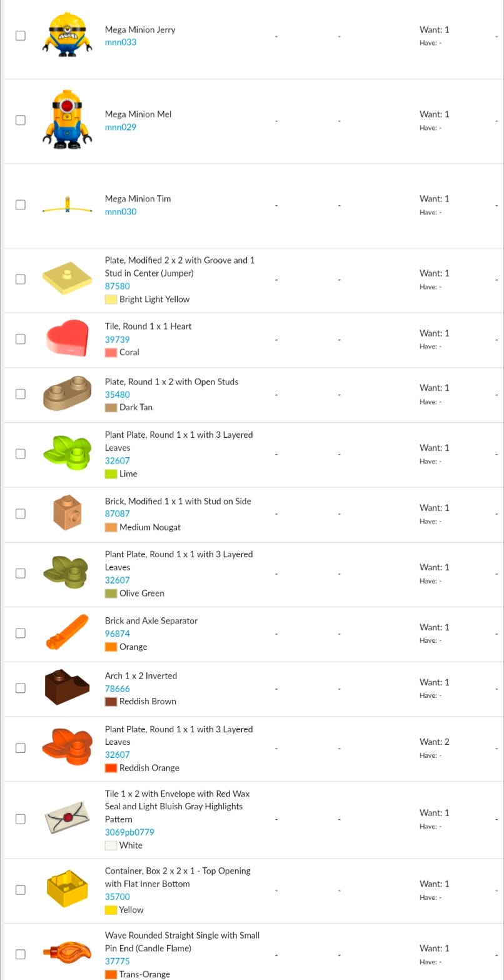Click the Medium Nougat brick with side stud image
The height and width of the screenshot is (980, 504).
pyautogui.click(x=67, y=513)
